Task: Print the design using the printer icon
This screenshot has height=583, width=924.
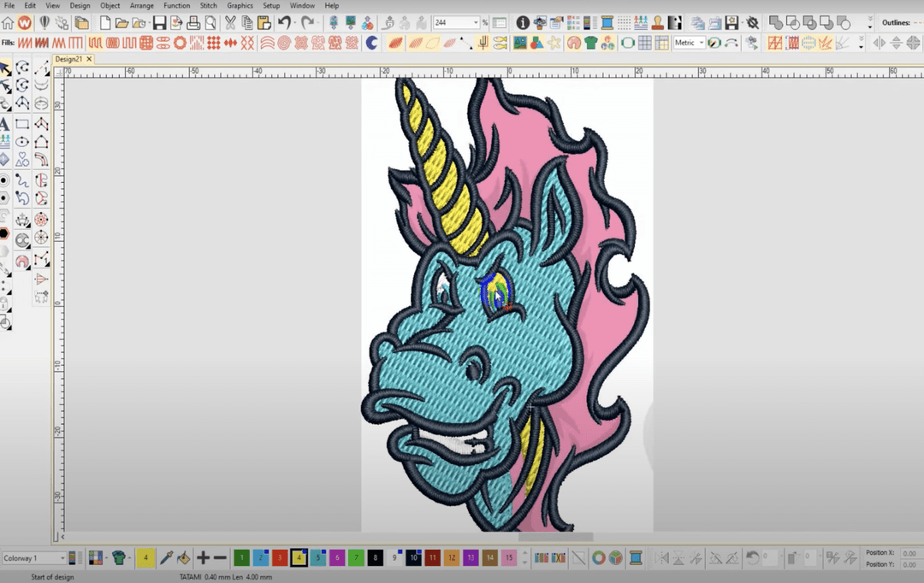Action: click(193, 23)
